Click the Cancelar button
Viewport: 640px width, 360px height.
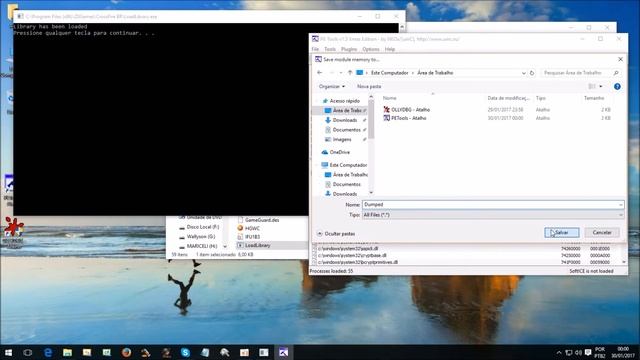(602, 232)
